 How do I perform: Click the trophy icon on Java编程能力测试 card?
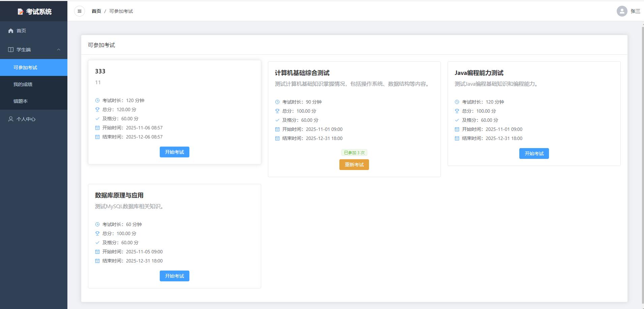pos(457,111)
